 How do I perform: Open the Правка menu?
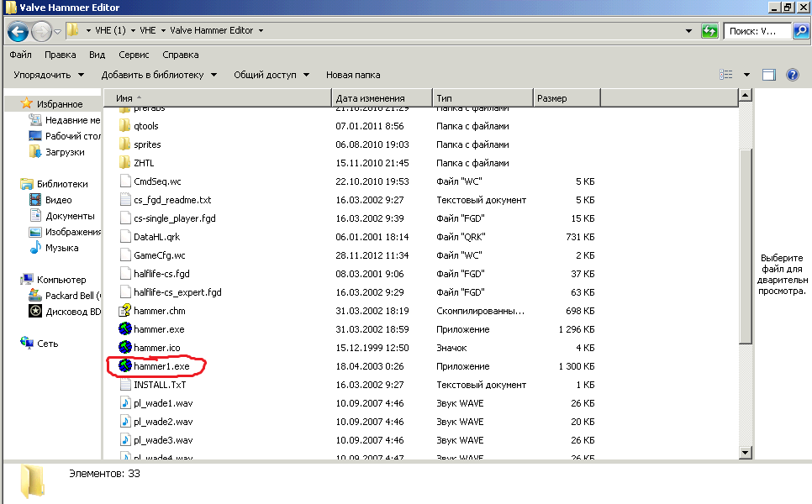(x=60, y=55)
